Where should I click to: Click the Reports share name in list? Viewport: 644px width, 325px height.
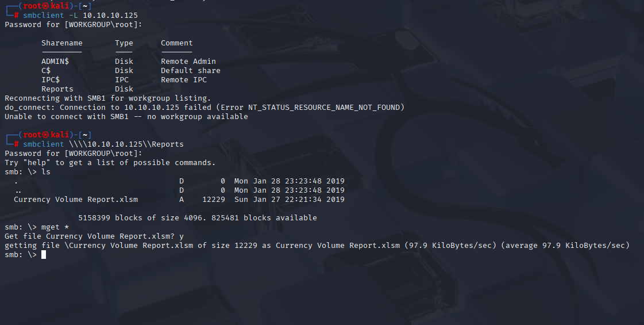[57, 89]
